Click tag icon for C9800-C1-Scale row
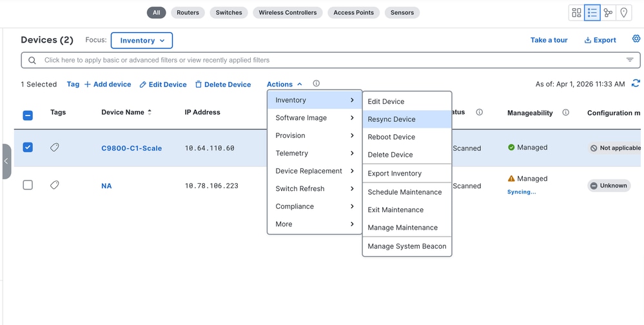This screenshot has width=644, height=325. tap(55, 147)
